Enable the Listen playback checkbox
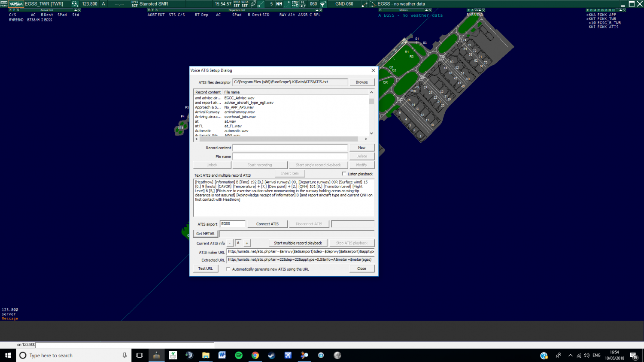Viewport: 644px width, 362px height. tap(344, 174)
